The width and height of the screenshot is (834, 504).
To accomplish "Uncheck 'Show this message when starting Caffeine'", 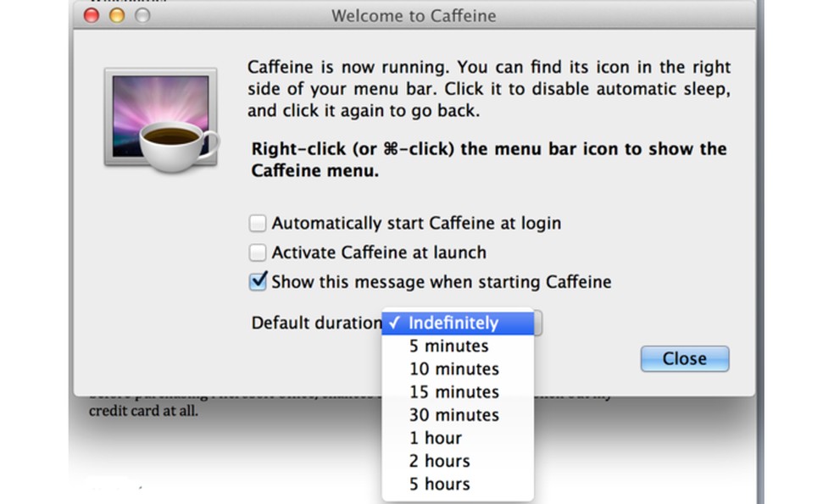I will tap(258, 281).
